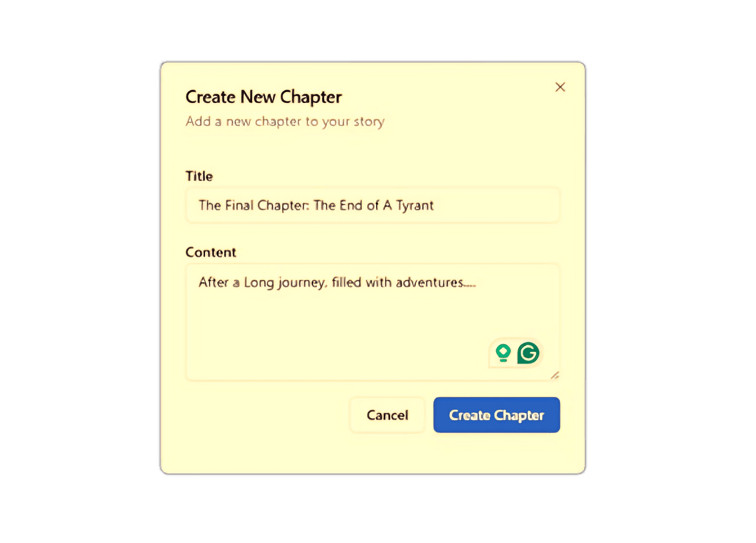The width and height of the screenshot is (756, 543).
Task: Place cursor on the word Chapter in Title field
Action: click(x=283, y=206)
